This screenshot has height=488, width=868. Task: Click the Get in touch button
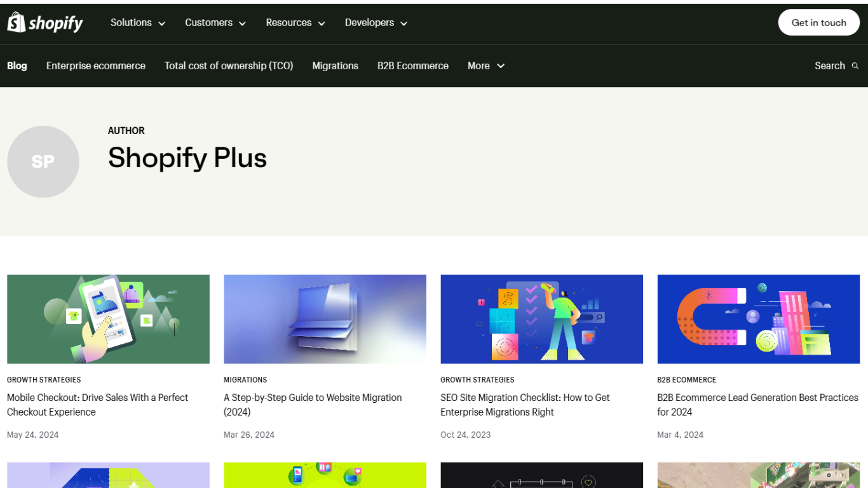pos(819,23)
